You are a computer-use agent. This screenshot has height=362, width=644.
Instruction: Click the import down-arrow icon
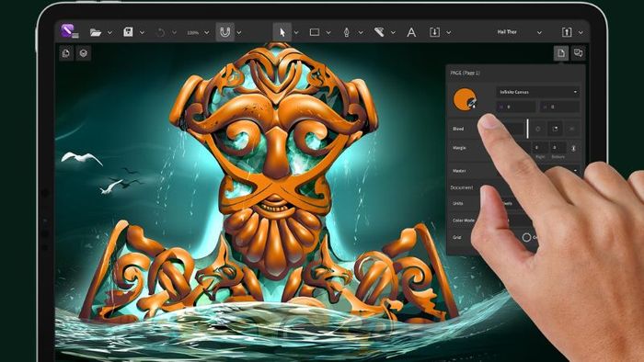[x=434, y=32]
